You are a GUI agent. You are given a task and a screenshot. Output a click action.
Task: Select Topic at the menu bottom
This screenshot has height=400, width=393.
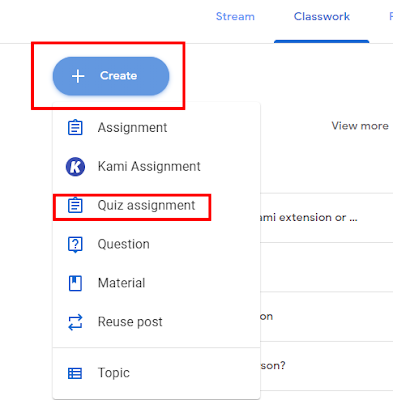point(156,373)
